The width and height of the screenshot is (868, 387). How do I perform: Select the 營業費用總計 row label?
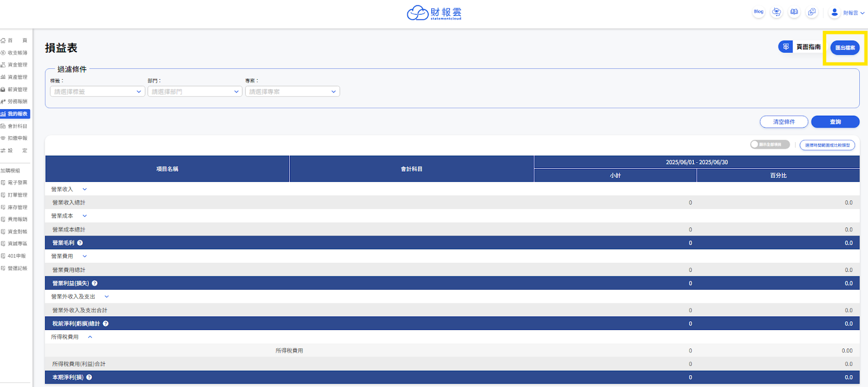coord(69,270)
